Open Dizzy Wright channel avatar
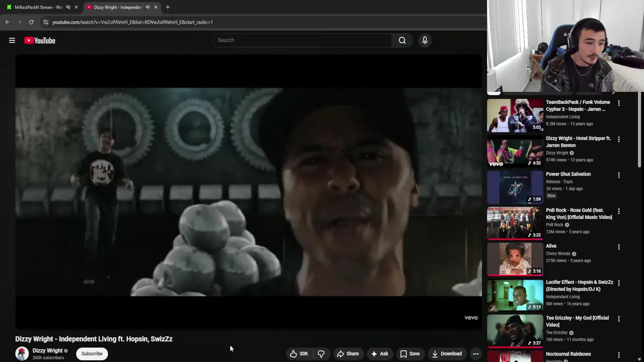Screen dimensions: 644x362 (22, 353)
